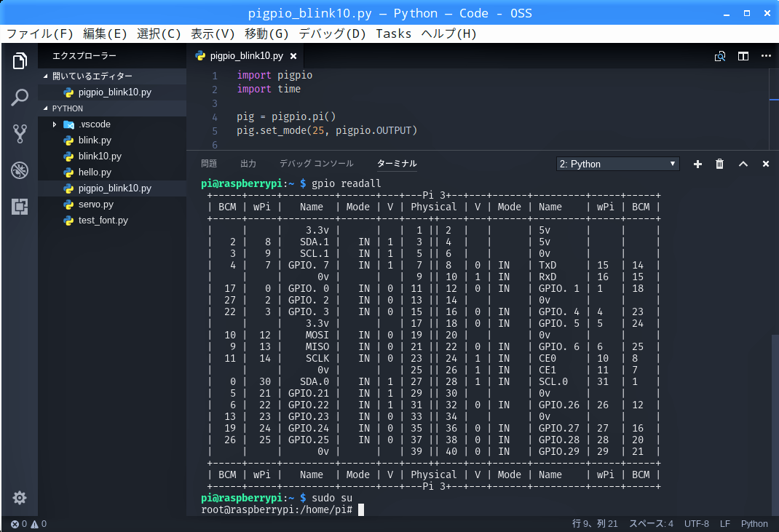Open the editor more actions ellipsis
Viewport: 779px width, 532px height.
pos(766,55)
